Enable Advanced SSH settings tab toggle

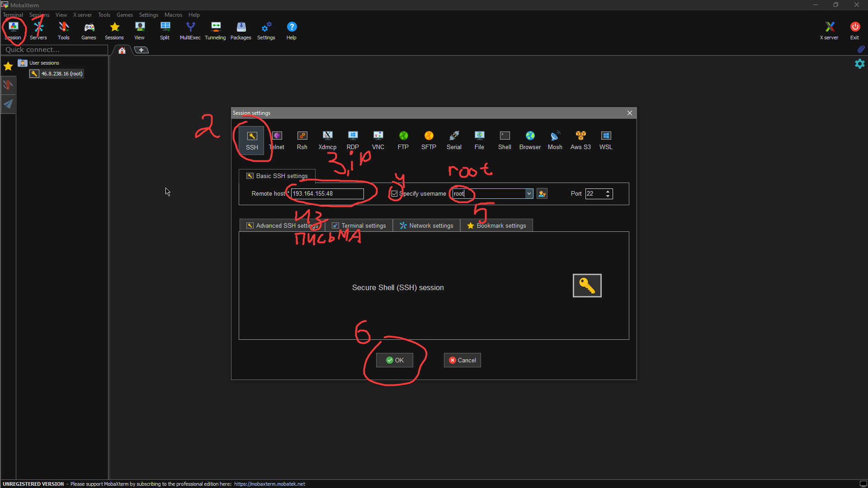(283, 225)
